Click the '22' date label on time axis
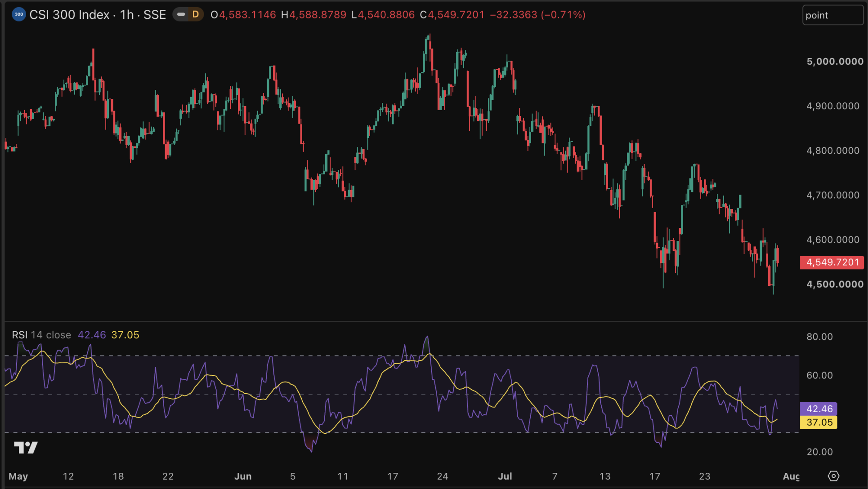 [168, 476]
